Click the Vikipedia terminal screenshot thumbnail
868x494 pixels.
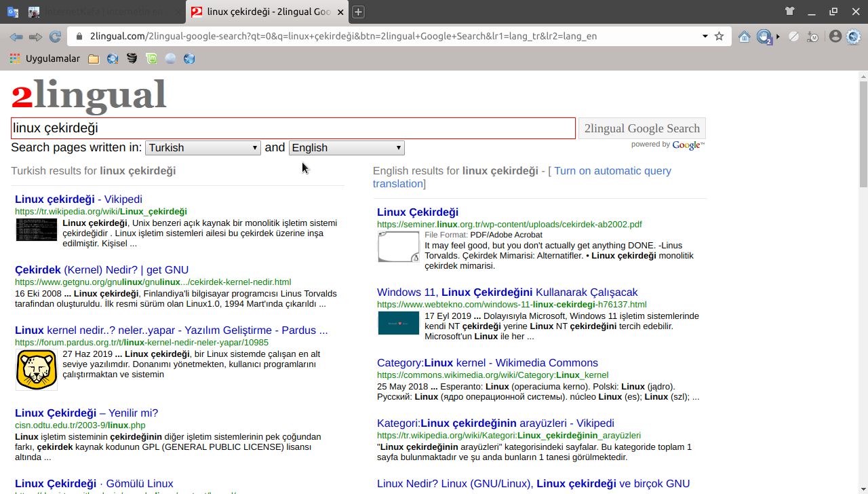pos(37,230)
